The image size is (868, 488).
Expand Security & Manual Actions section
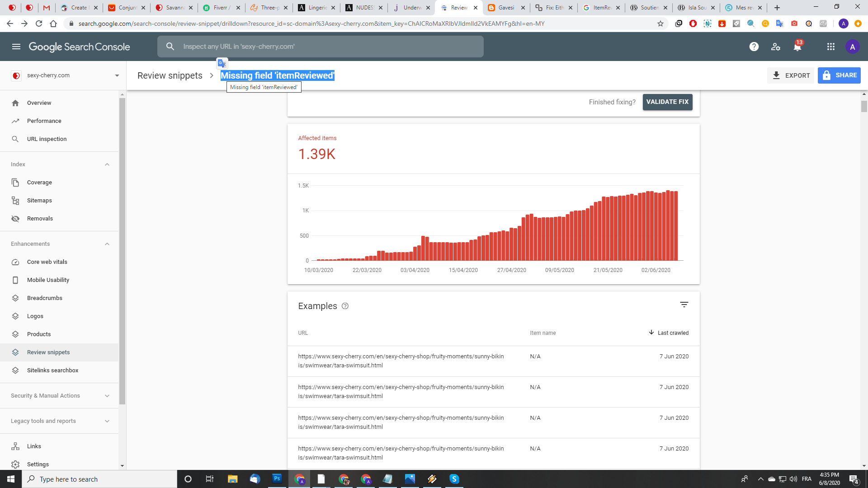pyautogui.click(x=107, y=396)
